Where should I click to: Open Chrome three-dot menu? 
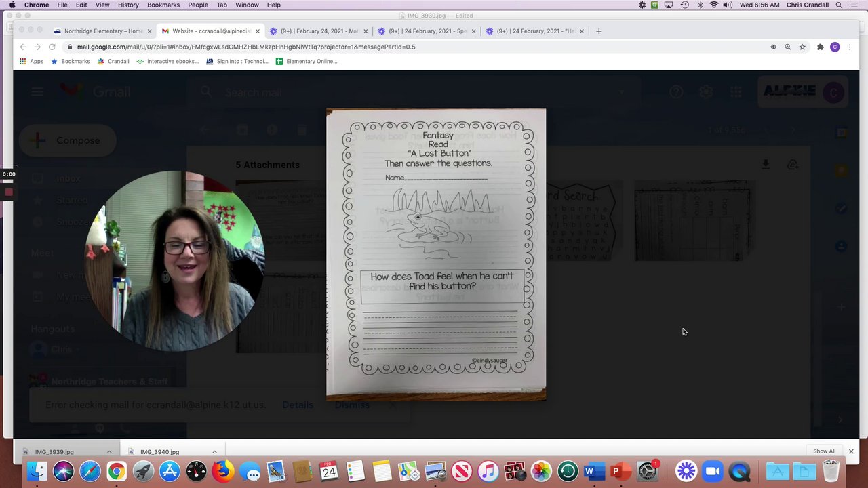[849, 47]
